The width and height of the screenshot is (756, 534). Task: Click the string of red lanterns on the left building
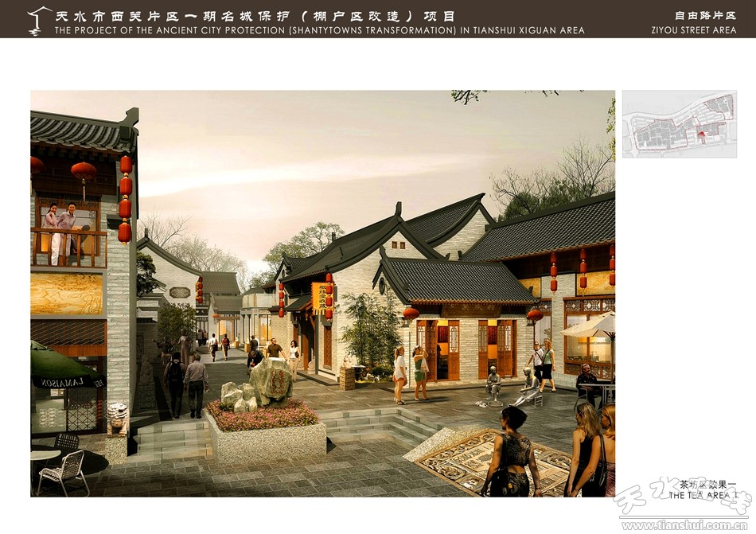[x=125, y=199]
